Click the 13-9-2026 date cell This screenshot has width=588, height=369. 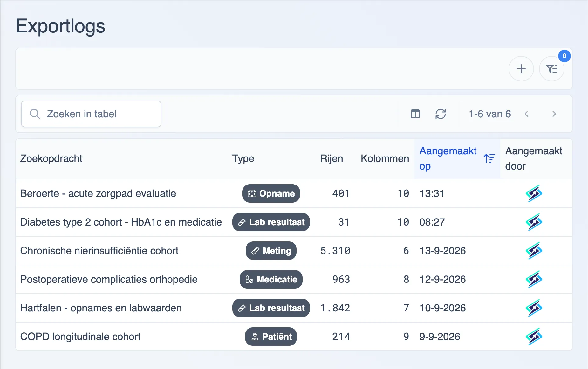[443, 251]
